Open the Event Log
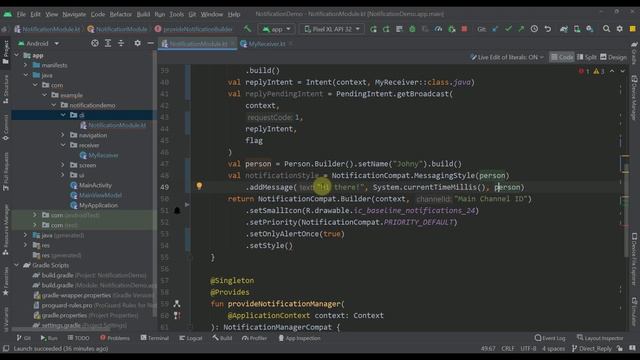The width and height of the screenshot is (640, 360). tap(550, 338)
